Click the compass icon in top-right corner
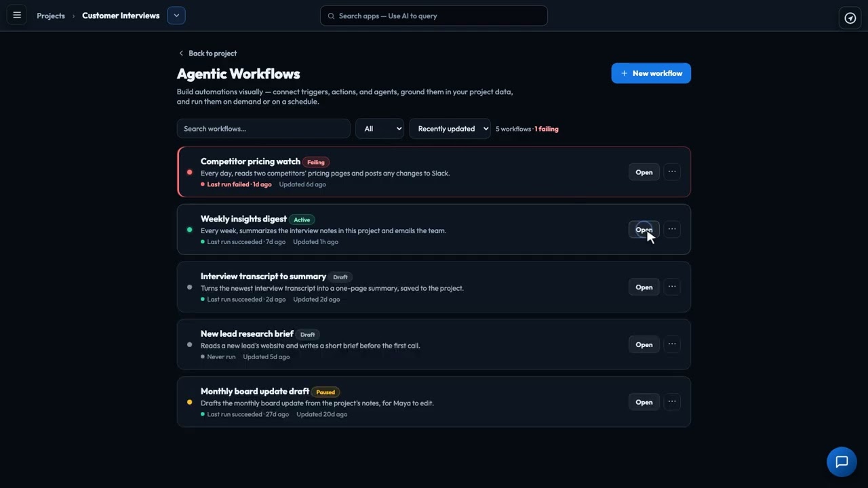Image resolution: width=868 pixels, height=488 pixels. coord(850,18)
